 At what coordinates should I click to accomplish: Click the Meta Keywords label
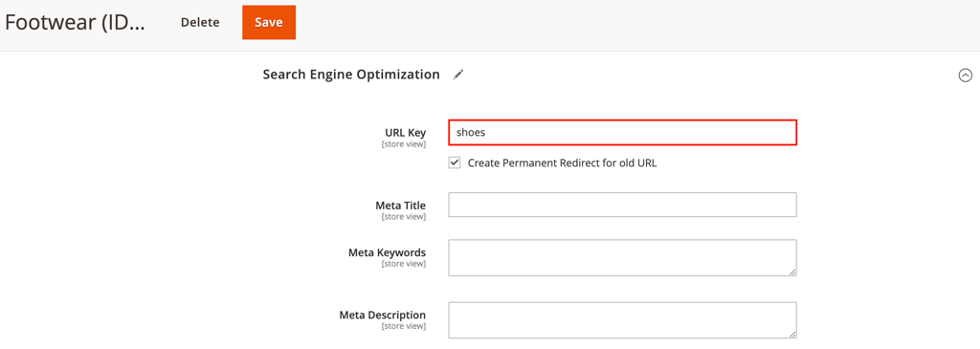pos(387,252)
